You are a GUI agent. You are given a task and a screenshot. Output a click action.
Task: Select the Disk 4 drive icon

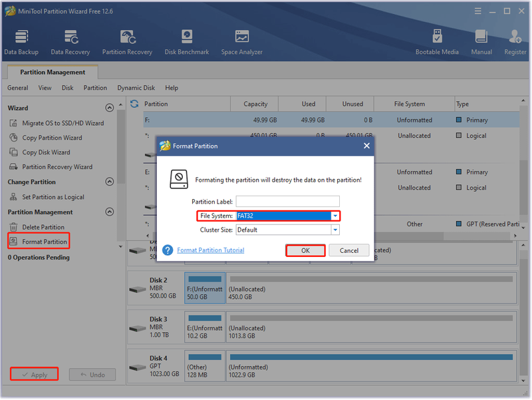tap(138, 367)
